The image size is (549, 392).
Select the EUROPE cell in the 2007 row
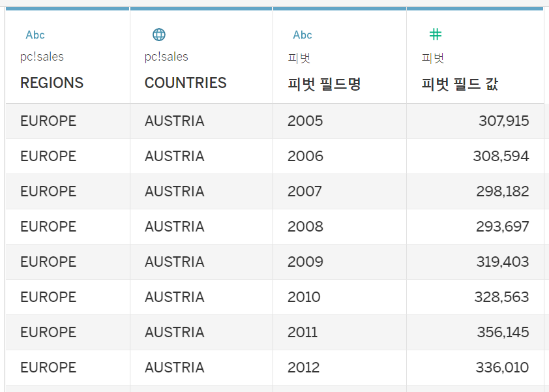[x=68, y=192]
